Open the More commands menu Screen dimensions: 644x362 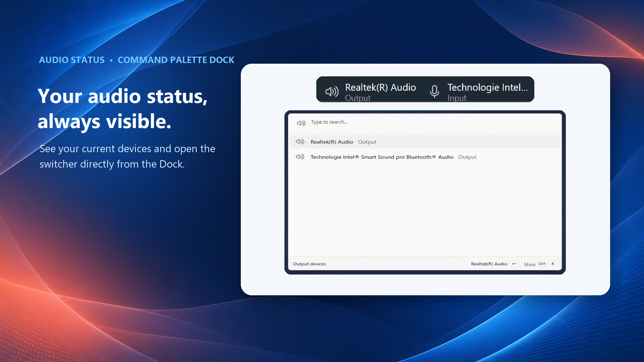pyautogui.click(x=530, y=264)
